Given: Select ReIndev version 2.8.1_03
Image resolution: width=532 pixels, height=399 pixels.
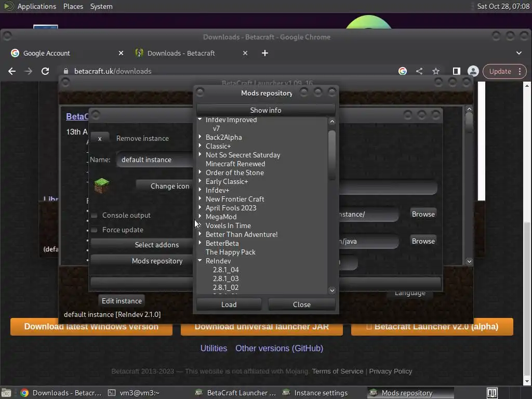Looking at the screenshot, I should (x=225, y=278).
